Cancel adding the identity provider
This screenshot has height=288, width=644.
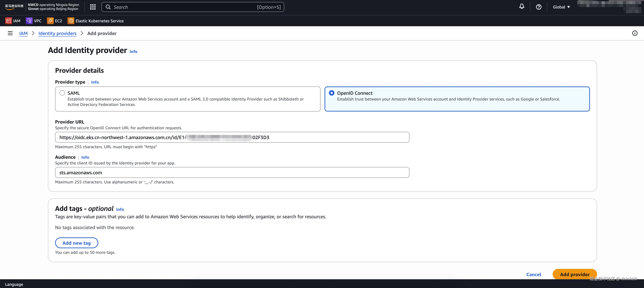534,274
